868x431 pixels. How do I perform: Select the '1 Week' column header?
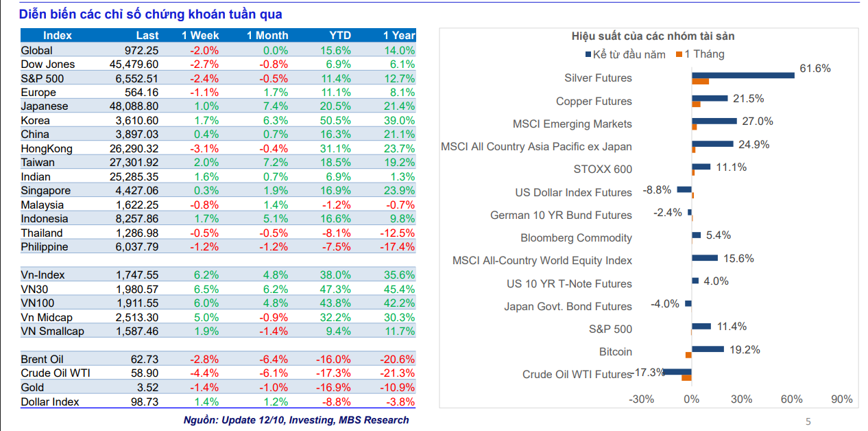[x=200, y=36]
